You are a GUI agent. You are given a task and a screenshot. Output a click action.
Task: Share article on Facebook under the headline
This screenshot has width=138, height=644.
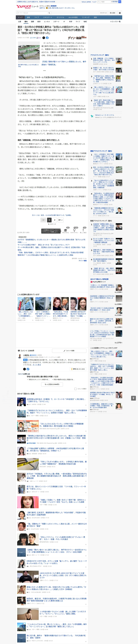tap(47, 38)
